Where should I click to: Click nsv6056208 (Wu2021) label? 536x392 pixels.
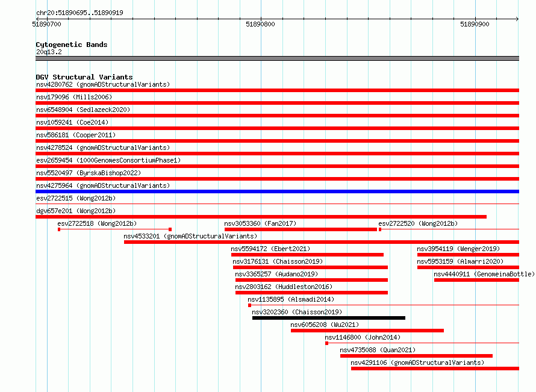325,325
